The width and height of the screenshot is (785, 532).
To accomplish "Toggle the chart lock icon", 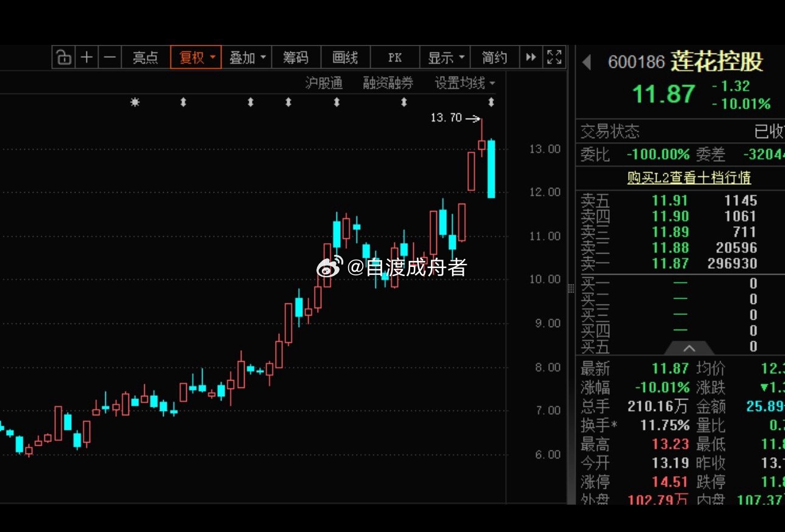I will point(64,58).
